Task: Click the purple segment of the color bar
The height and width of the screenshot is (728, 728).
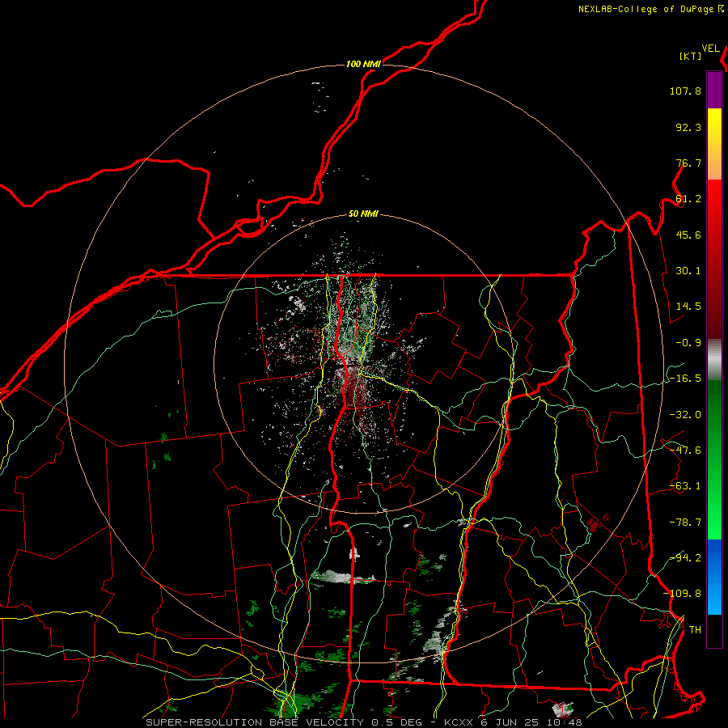Action: [714, 90]
